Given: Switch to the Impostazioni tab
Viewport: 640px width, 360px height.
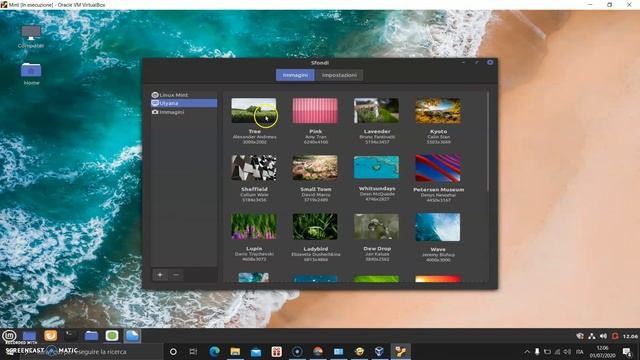Looking at the screenshot, I should pyautogui.click(x=339, y=75).
